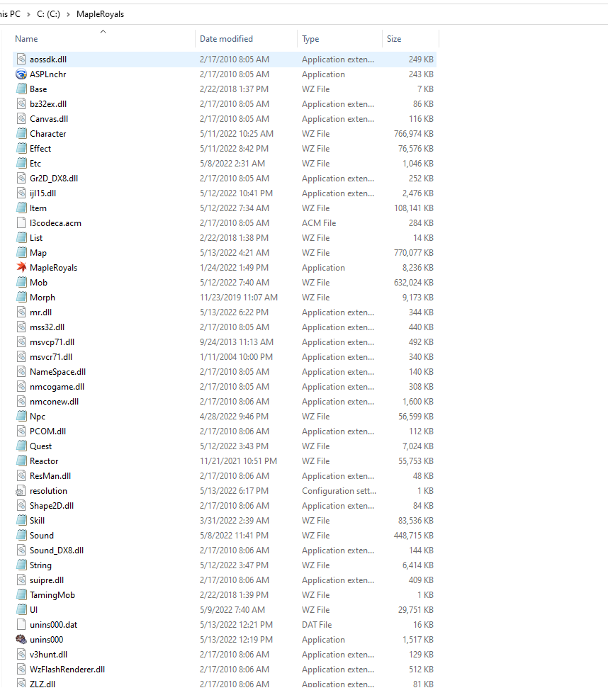This screenshot has width=608, height=700.
Task: Click the mr.dll file icon
Action: click(21, 312)
